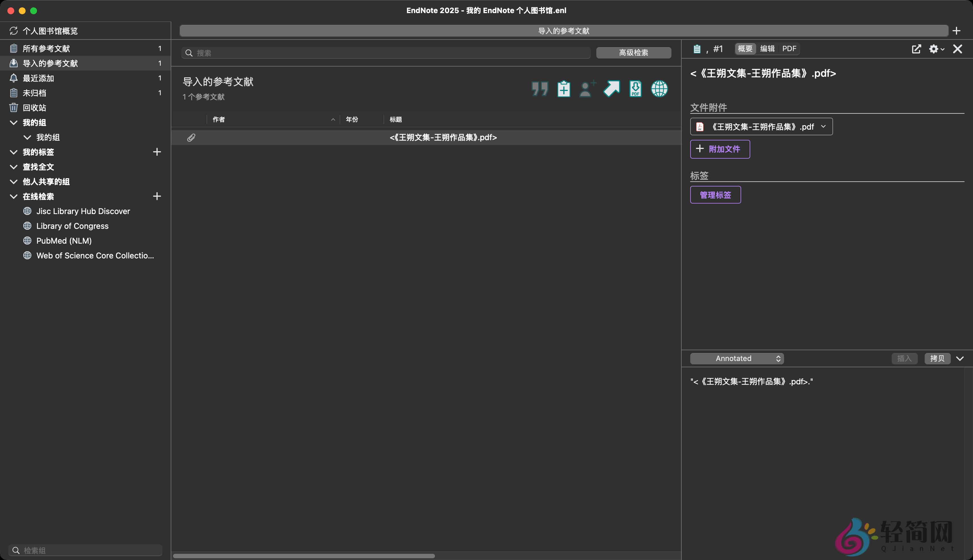The width and height of the screenshot is (973, 560).
Task: Collapse the top-level 我的组 section
Action: click(13, 123)
